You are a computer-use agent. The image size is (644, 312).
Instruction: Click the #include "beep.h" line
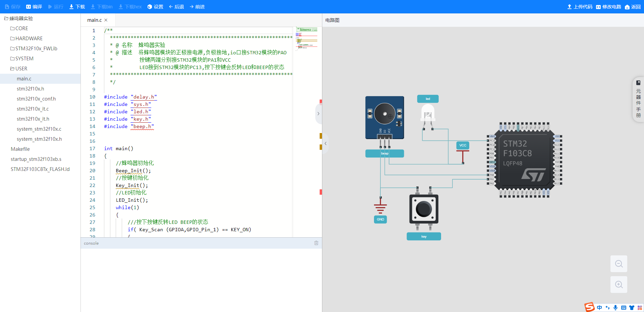129,126
